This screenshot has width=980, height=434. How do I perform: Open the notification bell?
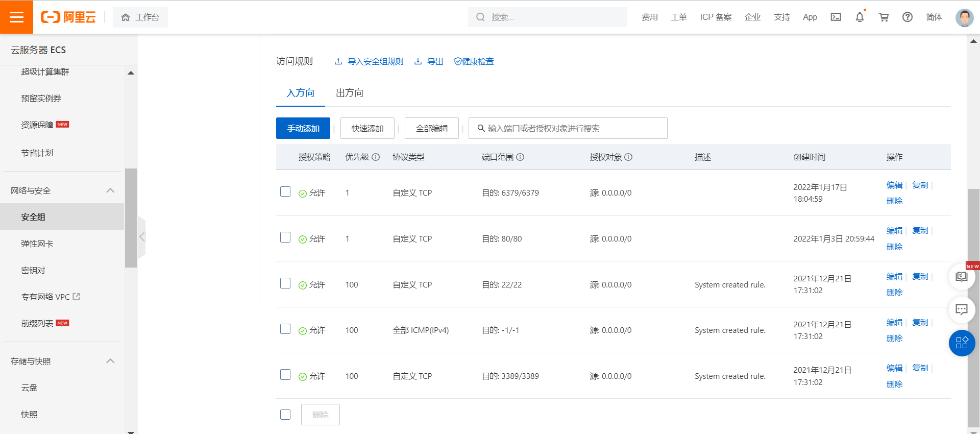tap(860, 17)
